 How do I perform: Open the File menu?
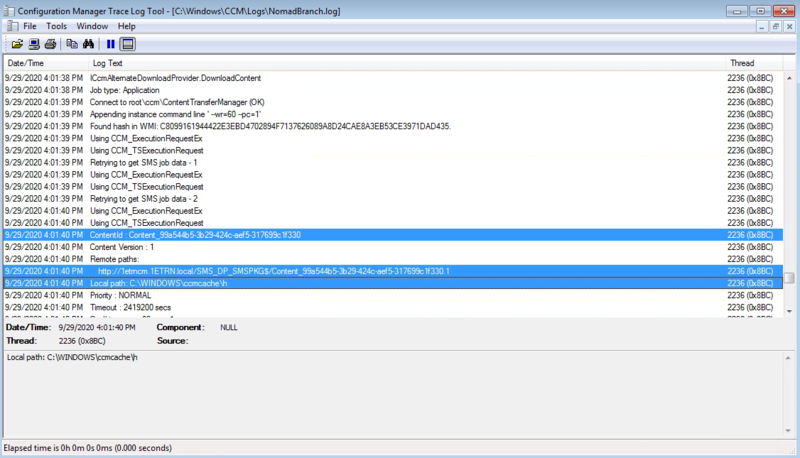pyautogui.click(x=30, y=26)
